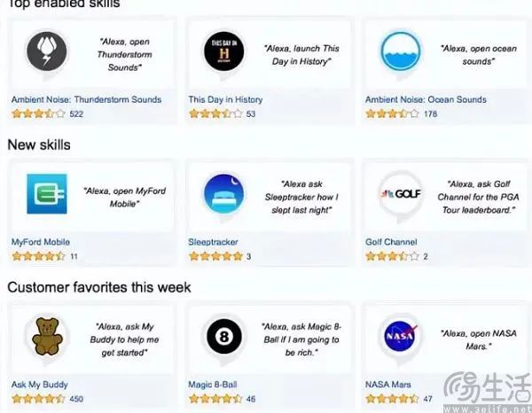Open the Sleeptracker bed icon
Screen dimensions: 532x413
tap(224, 194)
